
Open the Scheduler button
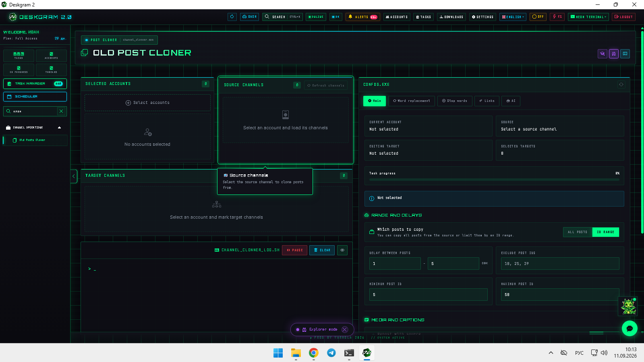35,97
